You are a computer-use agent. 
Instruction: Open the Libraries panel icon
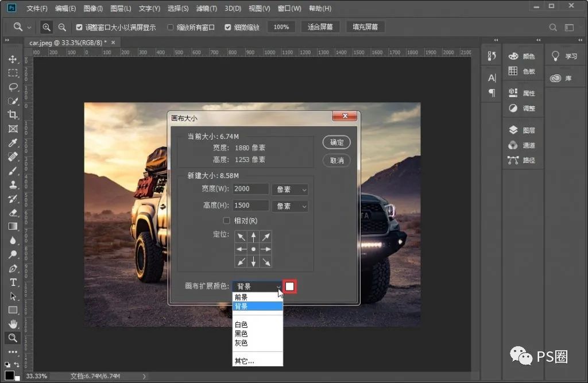(x=555, y=78)
